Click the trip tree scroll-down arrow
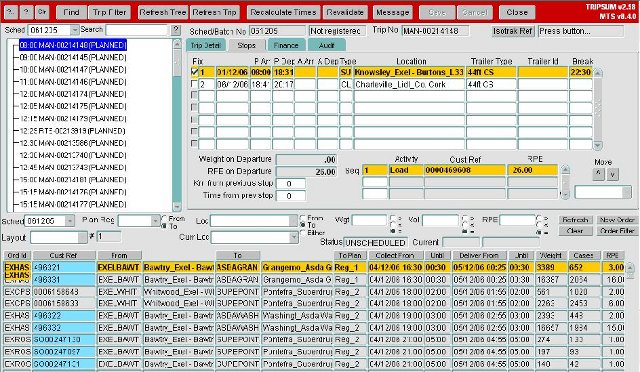Viewport: 640px width, 372px height. tap(177, 207)
